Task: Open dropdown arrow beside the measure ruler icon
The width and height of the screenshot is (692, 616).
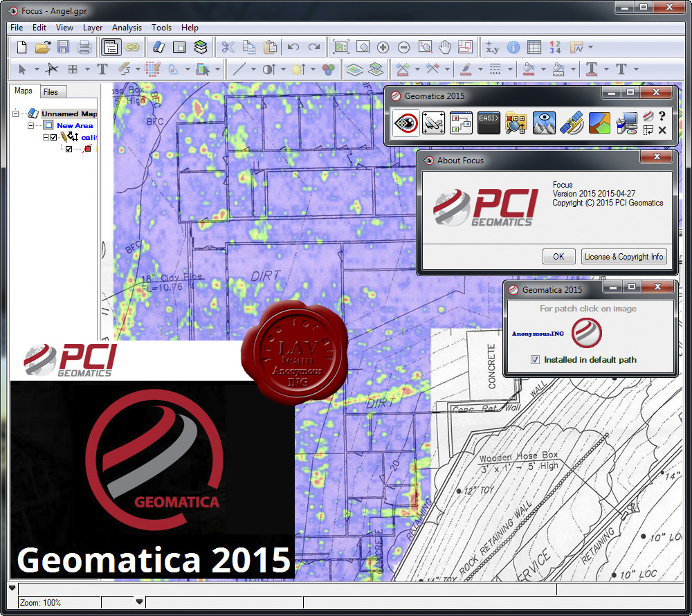Action: pyautogui.click(x=590, y=47)
